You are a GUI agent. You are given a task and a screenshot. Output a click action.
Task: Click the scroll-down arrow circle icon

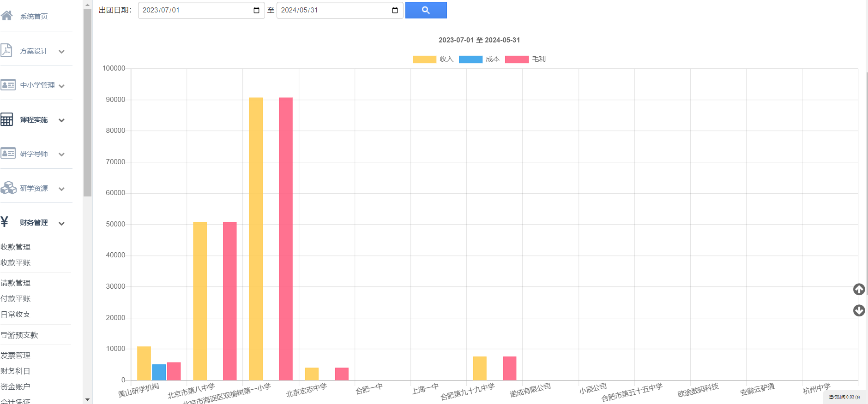859,310
